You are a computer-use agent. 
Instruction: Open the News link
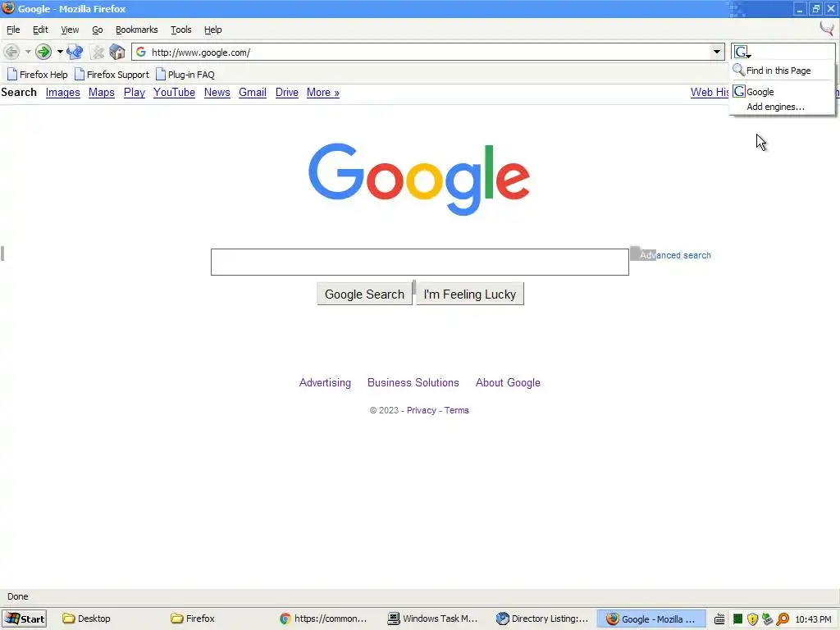pos(217,93)
